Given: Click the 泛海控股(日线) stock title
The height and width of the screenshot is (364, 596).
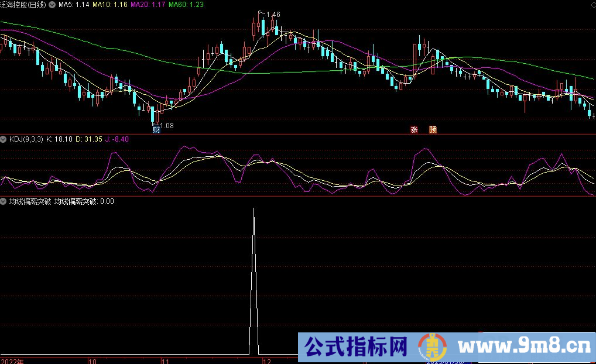Looking at the screenshot, I should [x=23, y=5].
